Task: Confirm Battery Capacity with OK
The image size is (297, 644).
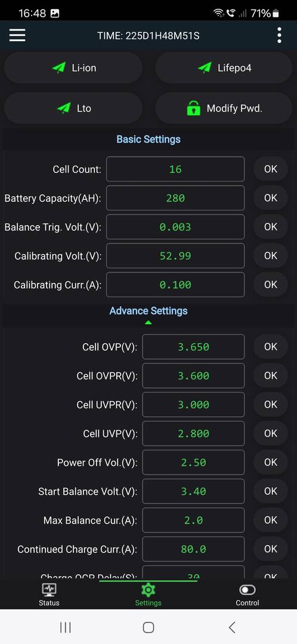Action: coord(271,198)
